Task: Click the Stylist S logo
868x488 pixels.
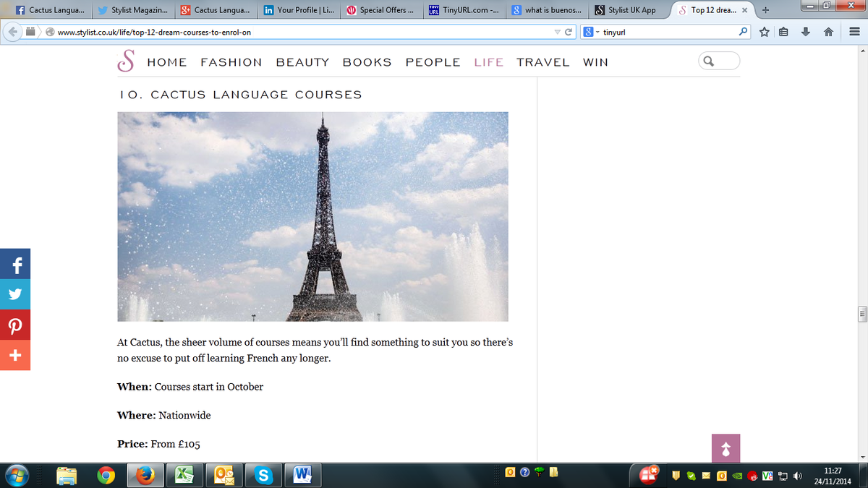Action: click(127, 61)
